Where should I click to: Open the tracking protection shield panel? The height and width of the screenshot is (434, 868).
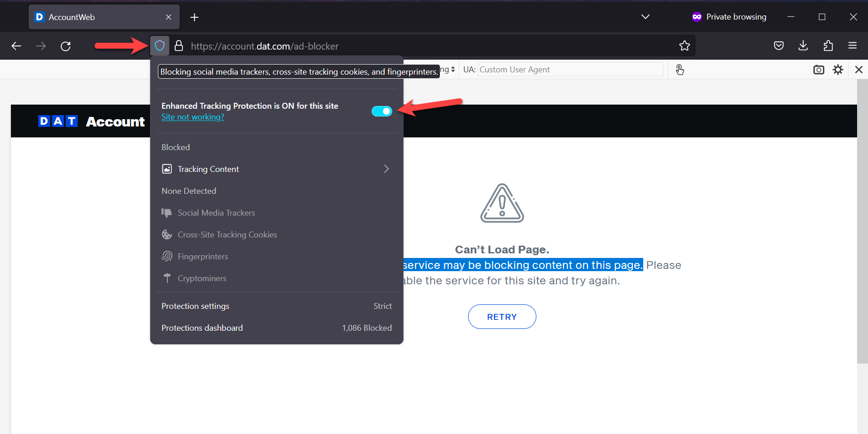(159, 45)
